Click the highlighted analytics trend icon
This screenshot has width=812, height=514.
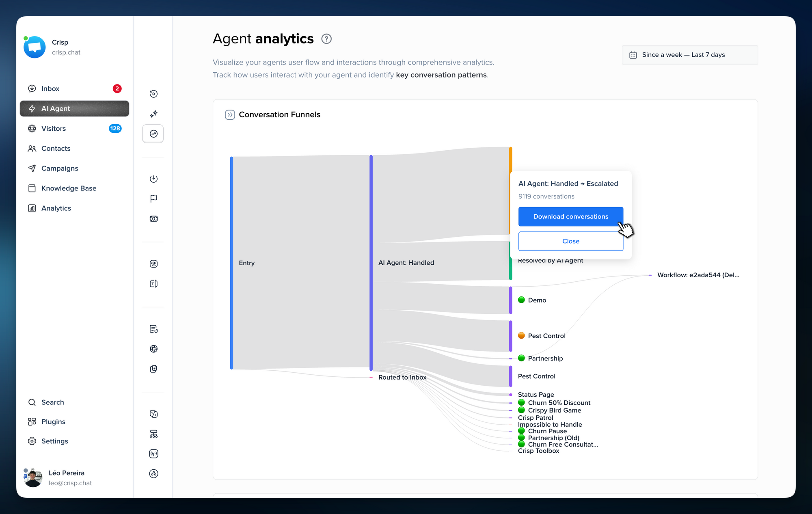pyautogui.click(x=153, y=134)
